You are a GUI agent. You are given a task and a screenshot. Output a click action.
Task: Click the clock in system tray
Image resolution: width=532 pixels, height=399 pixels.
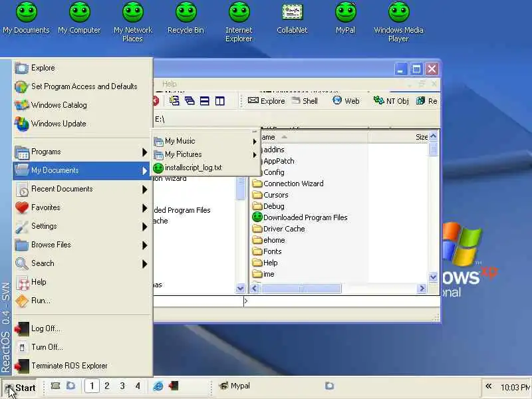coord(515,387)
